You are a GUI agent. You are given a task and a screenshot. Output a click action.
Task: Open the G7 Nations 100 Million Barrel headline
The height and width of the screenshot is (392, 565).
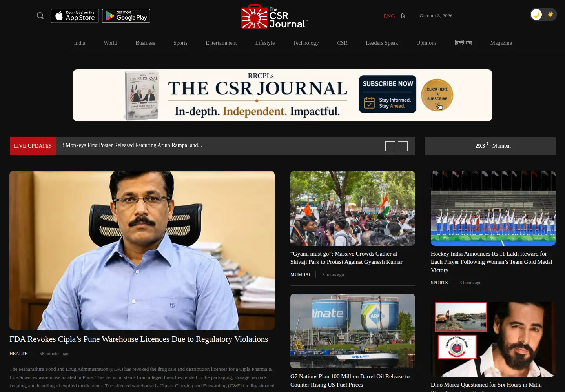coord(350,381)
